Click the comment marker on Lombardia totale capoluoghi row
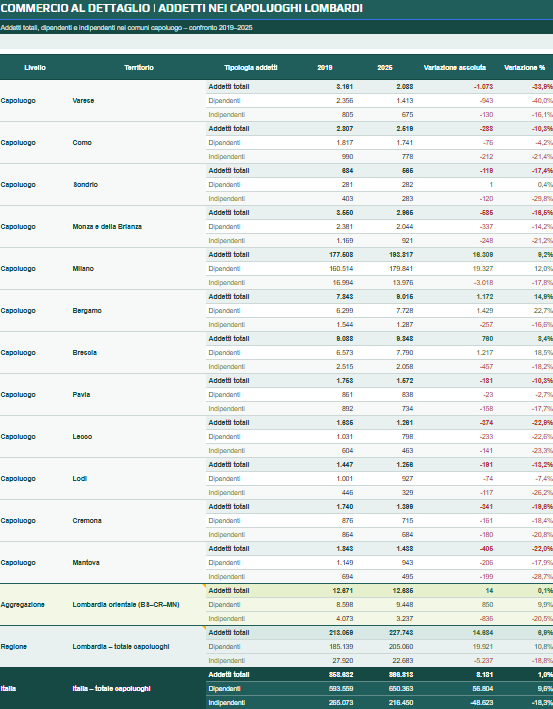Screen dimensions: 553x709 point(204,628)
